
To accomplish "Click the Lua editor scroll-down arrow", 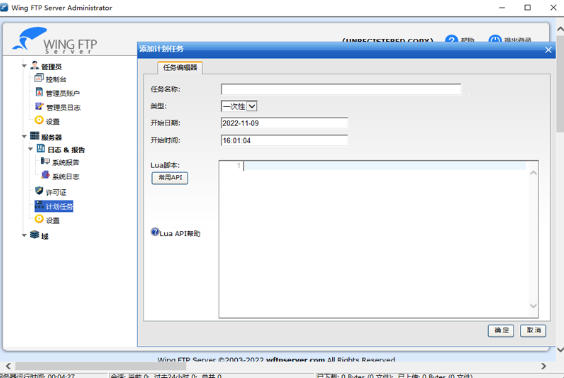I will pos(533,306).
